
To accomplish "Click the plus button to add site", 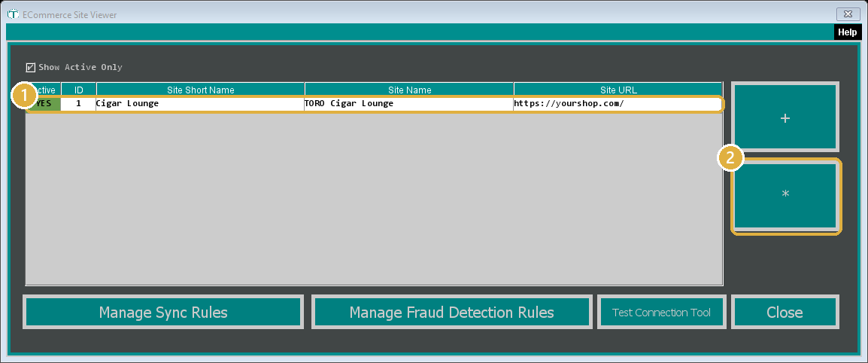I will tap(785, 117).
